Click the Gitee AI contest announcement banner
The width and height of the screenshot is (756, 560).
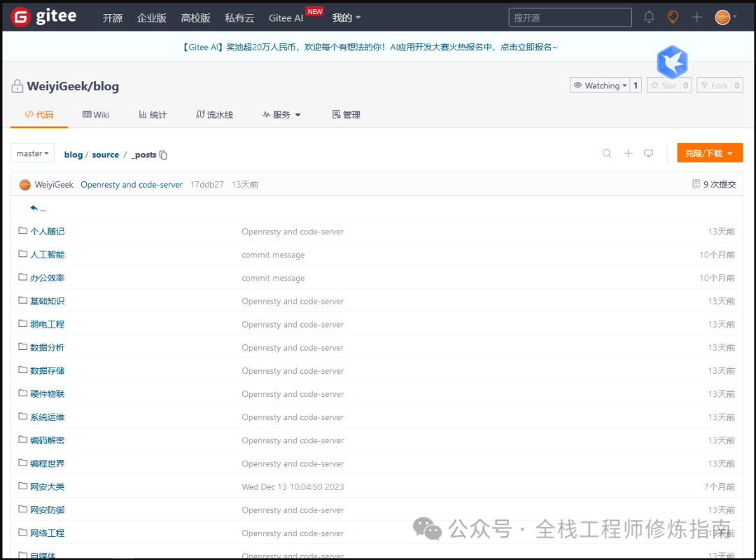point(370,47)
